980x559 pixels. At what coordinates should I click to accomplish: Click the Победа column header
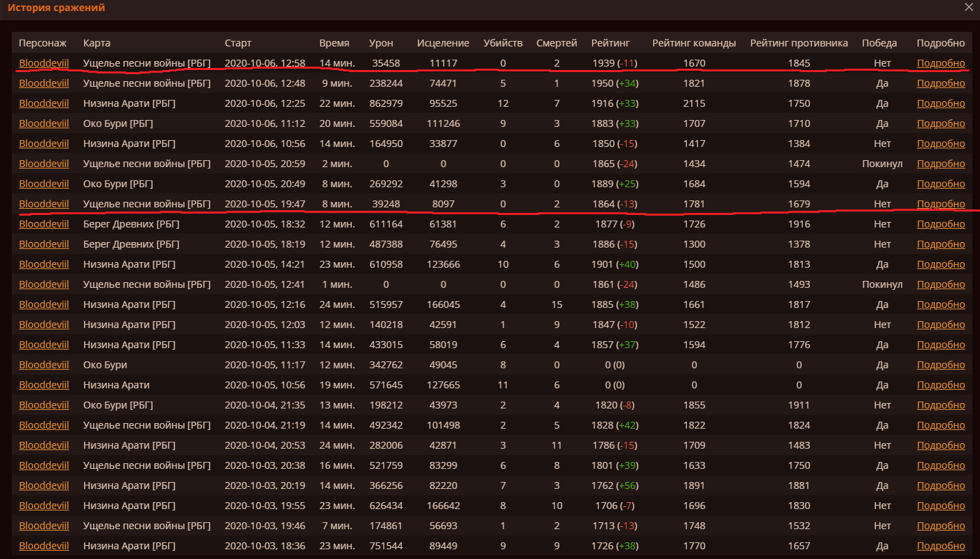[879, 43]
